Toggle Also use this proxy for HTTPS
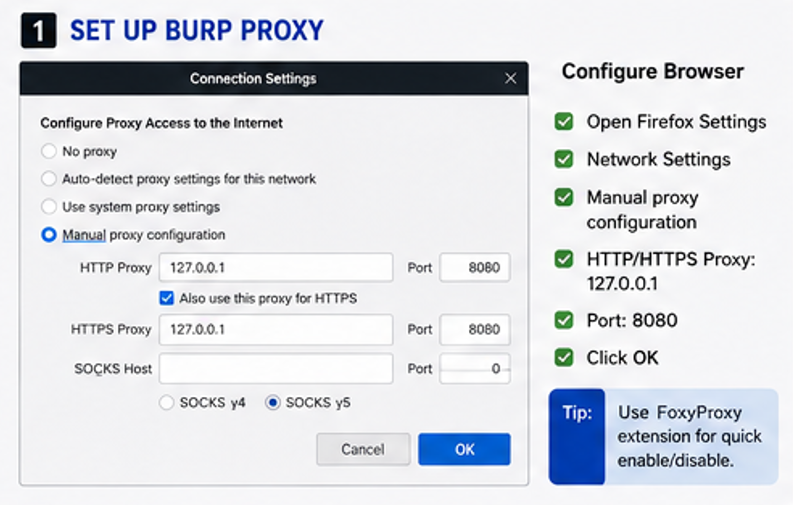793x505 pixels. point(166,298)
